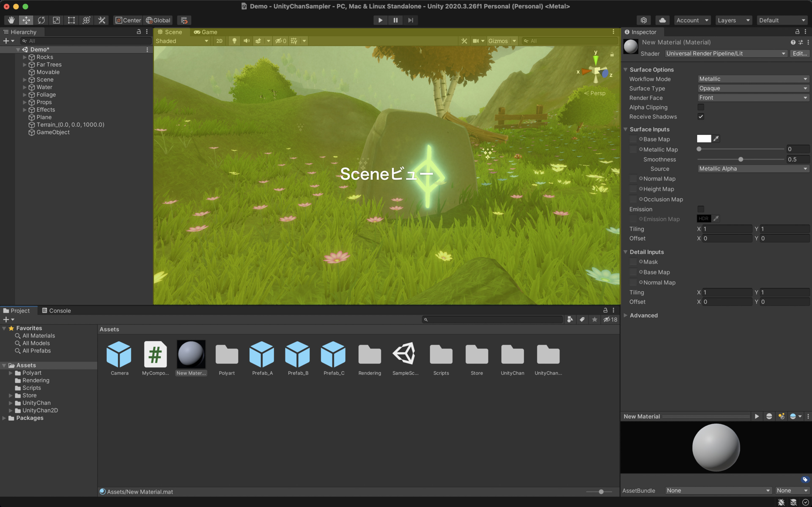Select the Scale tool
The width and height of the screenshot is (812, 507).
click(x=56, y=20)
